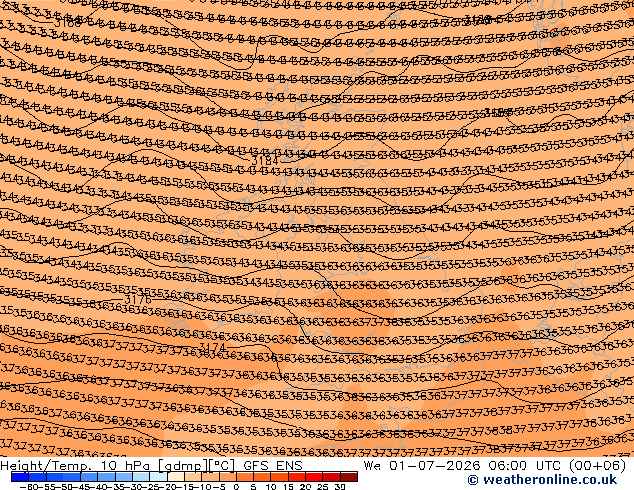Click the '[gdmp]' unit label
634x490 pixels.
[182, 466]
